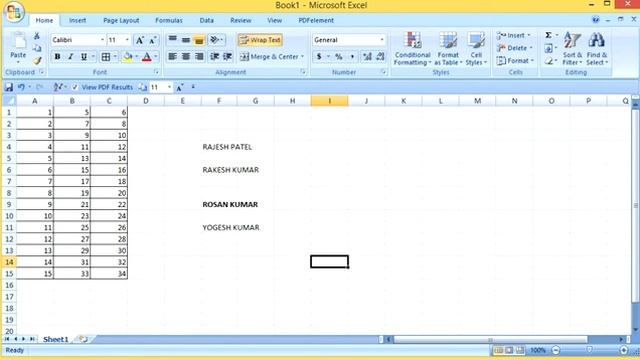The height and width of the screenshot is (360, 640).
Task: Switch to Page Layout view in status bar
Action: point(509,350)
